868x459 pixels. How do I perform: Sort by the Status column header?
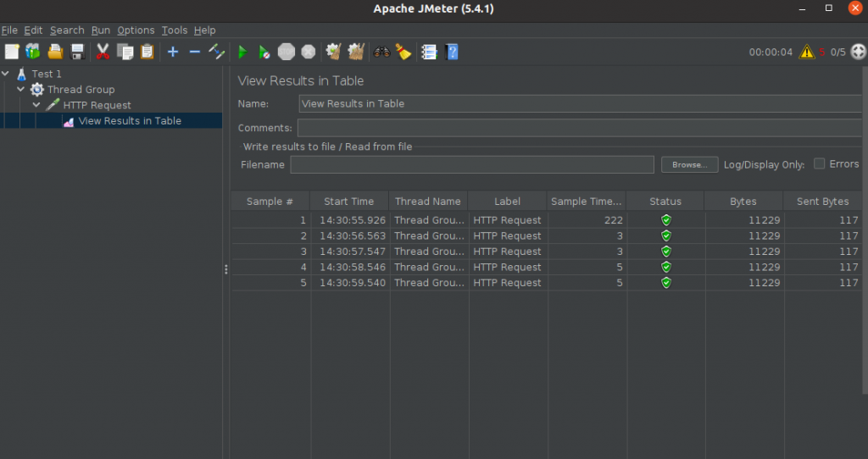(665, 202)
